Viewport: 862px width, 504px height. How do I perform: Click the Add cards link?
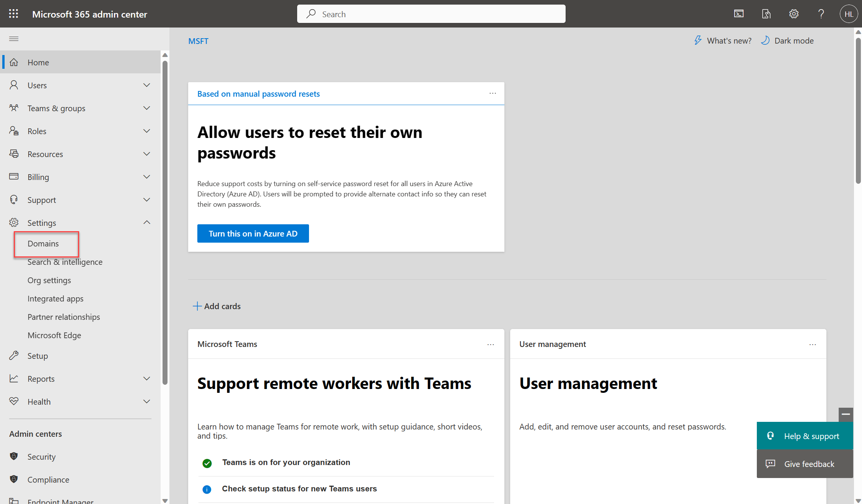click(x=216, y=306)
